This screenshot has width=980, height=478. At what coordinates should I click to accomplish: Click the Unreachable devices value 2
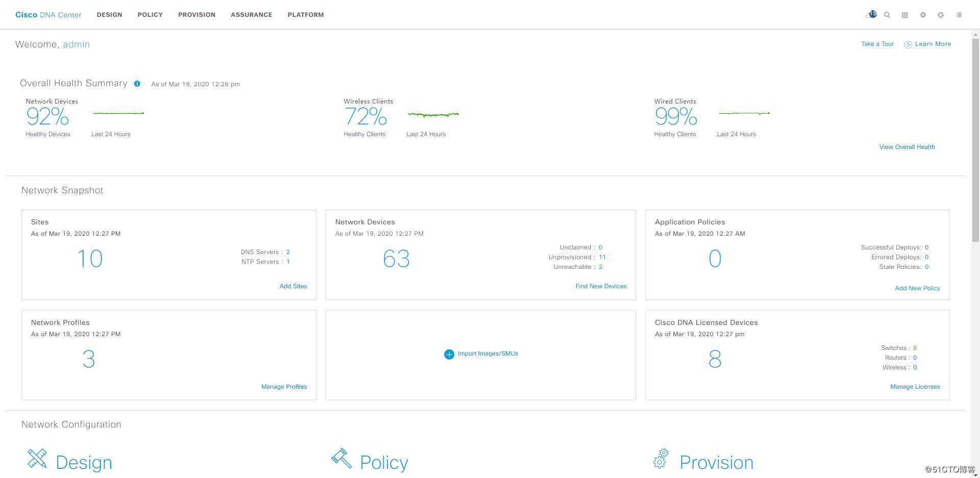click(x=600, y=267)
